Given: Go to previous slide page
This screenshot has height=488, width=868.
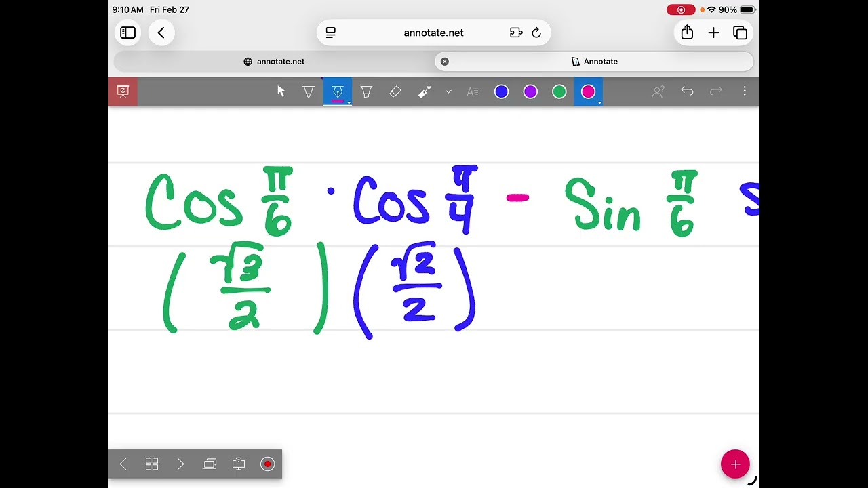Looking at the screenshot, I should [123, 464].
